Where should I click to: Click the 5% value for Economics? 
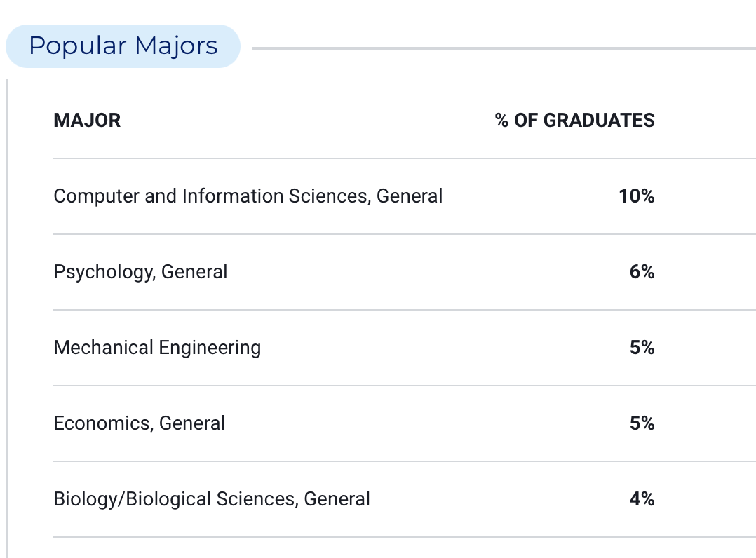point(642,423)
